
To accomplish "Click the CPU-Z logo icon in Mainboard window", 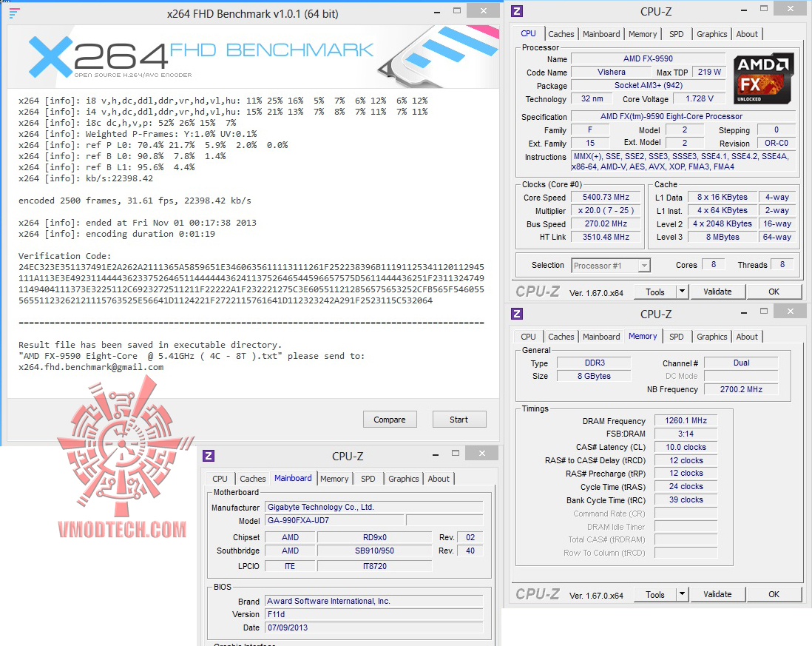I will 209,456.
